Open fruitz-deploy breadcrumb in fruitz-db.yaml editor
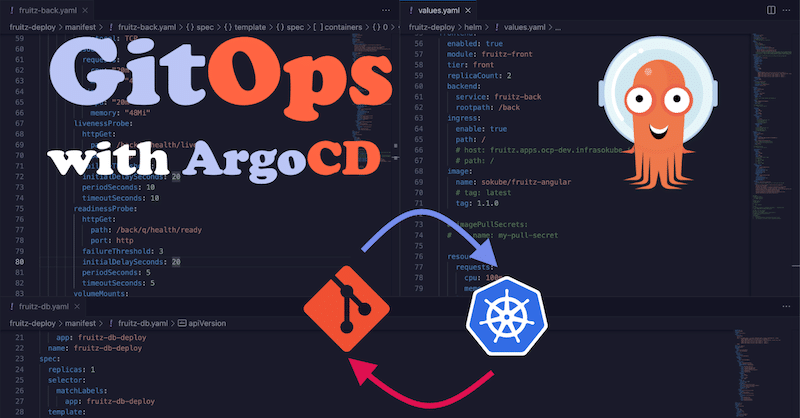800x418 pixels. tap(32, 323)
